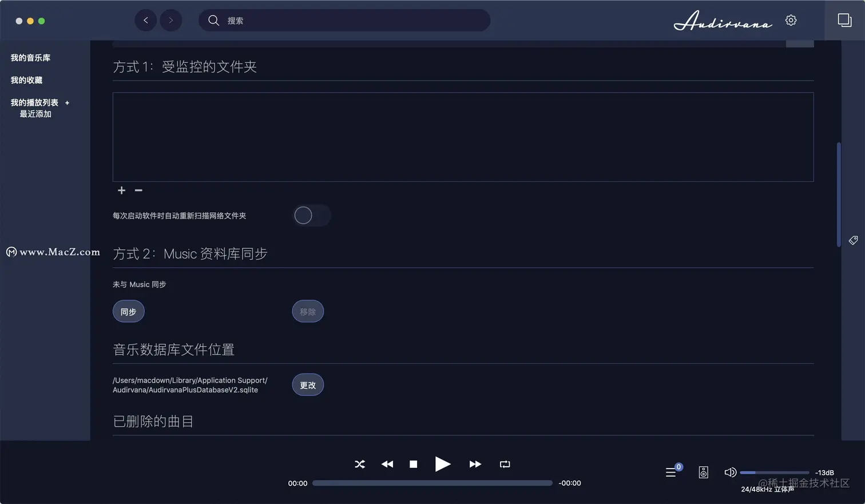Mute volume with the speaker icon
This screenshot has width=865, height=504.
730,472
